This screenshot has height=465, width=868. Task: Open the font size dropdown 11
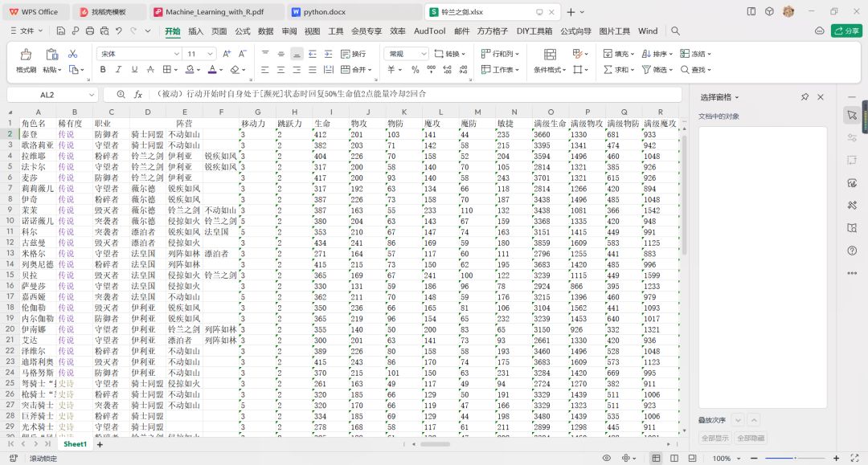tap(210, 54)
